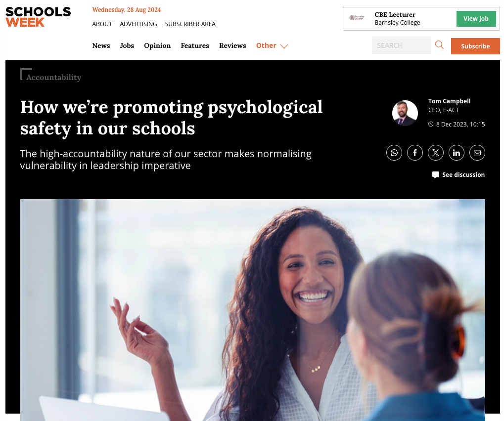Click Tom Campbell's author photo
Viewport: 504px width, 421px height.
point(405,113)
